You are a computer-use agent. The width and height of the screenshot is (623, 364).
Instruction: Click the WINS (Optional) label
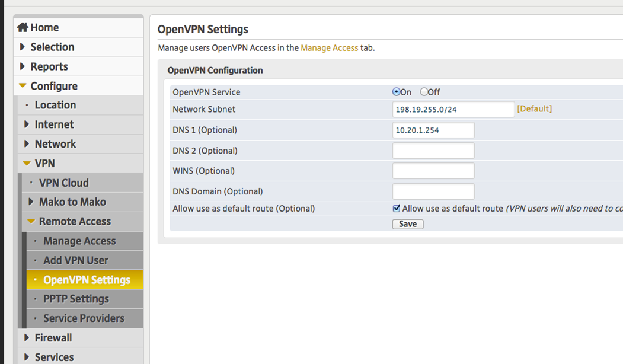[203, 171]
